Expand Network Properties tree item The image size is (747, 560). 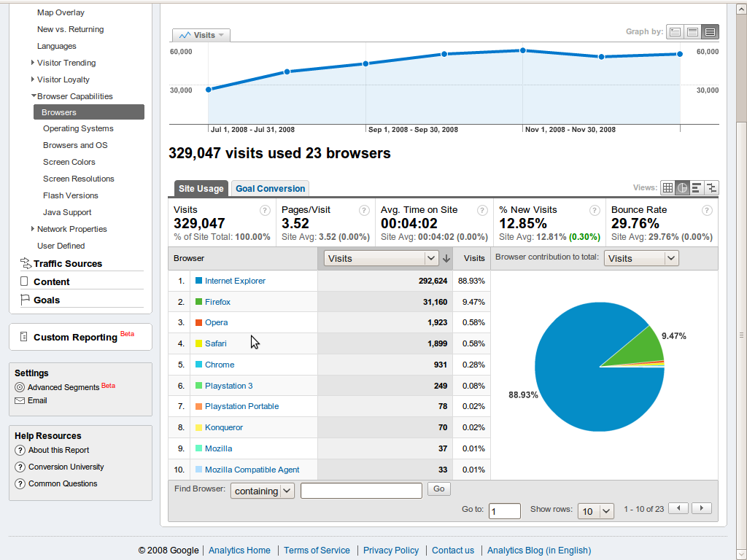(x=32, y=228)
